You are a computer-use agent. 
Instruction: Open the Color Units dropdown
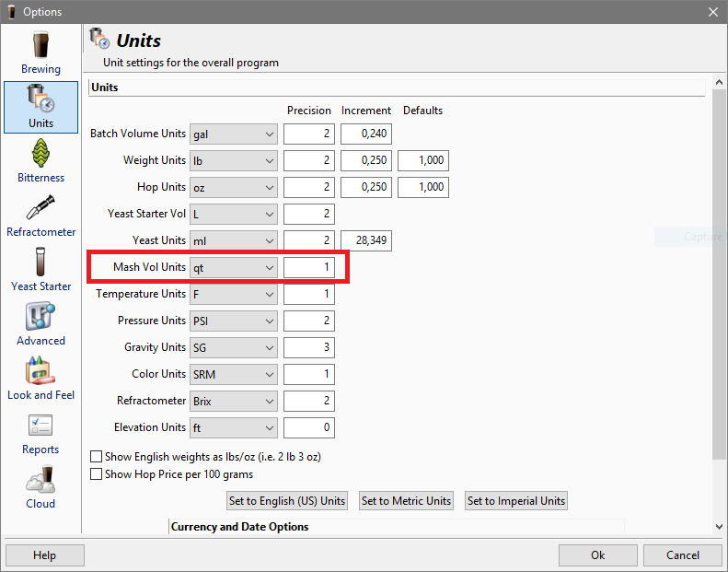(x=234, y=375)
